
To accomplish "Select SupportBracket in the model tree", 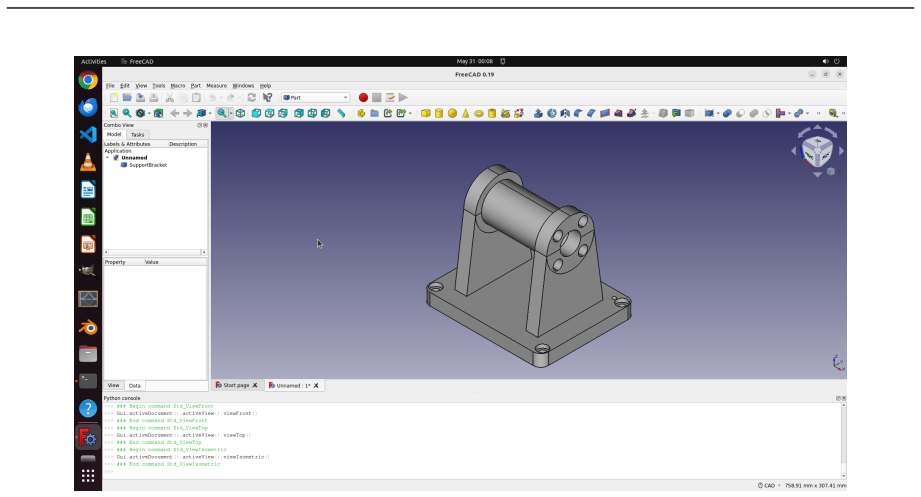I will point(148,165).
